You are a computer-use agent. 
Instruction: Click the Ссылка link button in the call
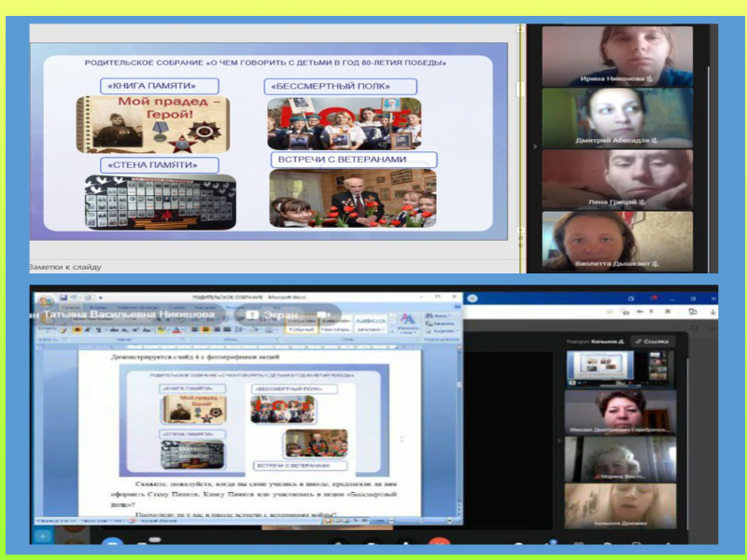click(x=652, y=341)
